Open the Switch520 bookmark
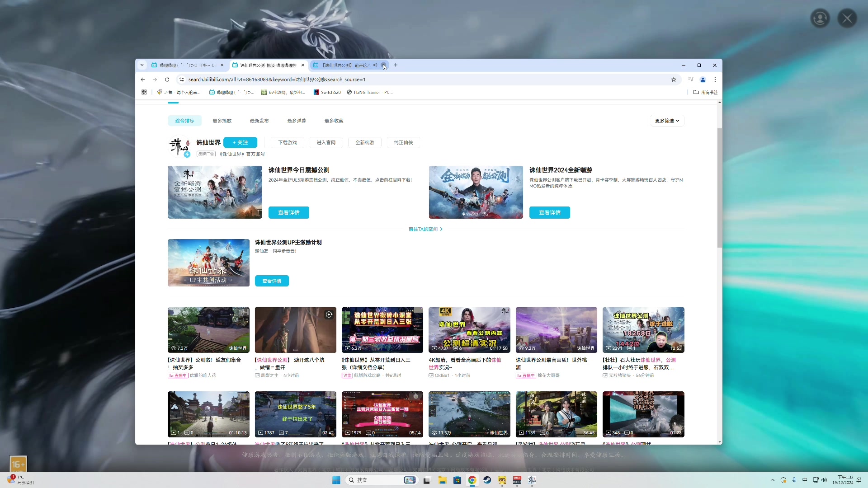The height and width of the screenshot is (488, 868). tap(327, 92)
